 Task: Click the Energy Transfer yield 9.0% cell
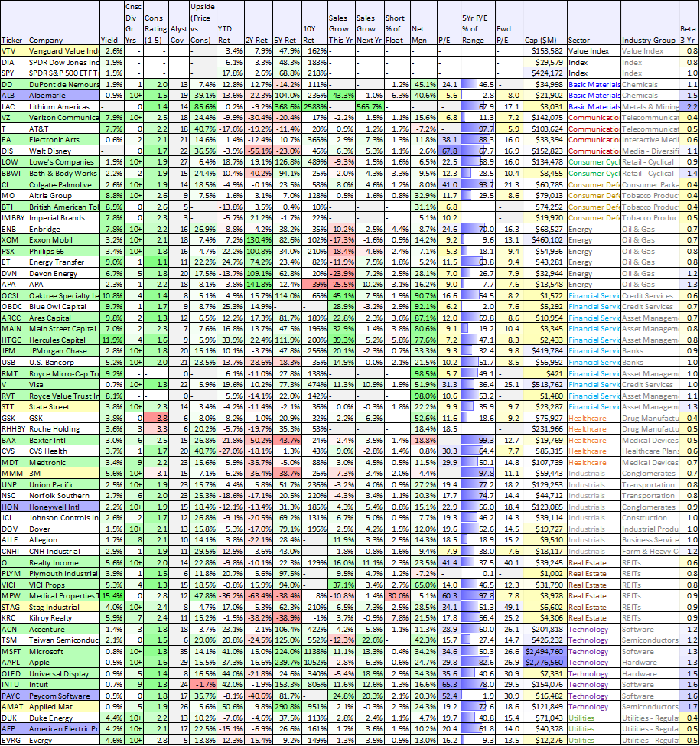[x=112, y=262]
